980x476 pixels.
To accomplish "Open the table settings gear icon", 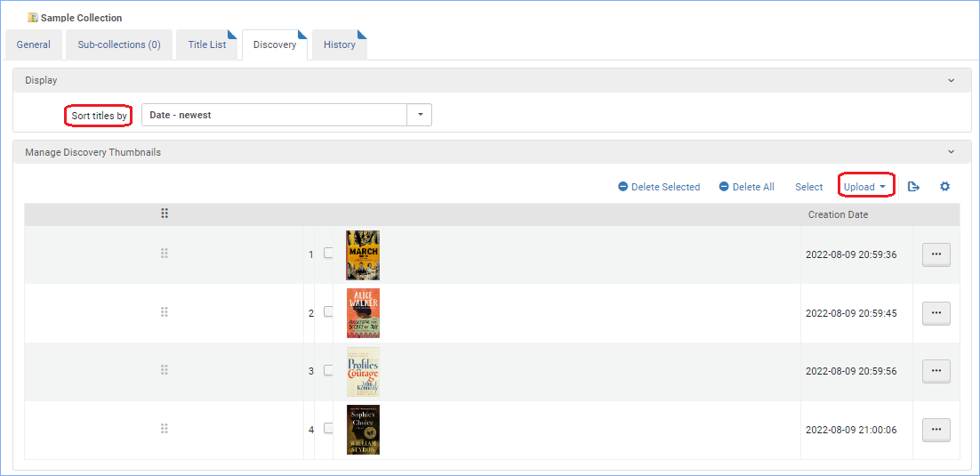I will [x=944, y=187].
